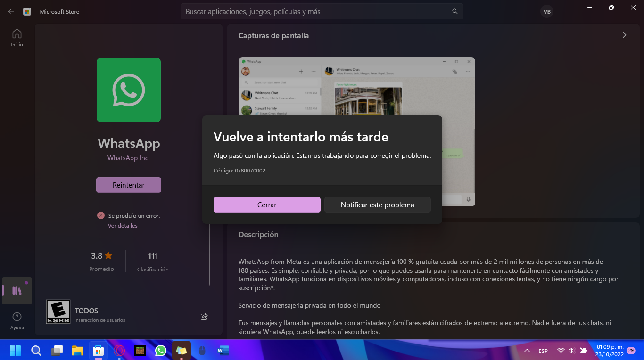Open the Library from the sidebar

click(x=17, y=291)
